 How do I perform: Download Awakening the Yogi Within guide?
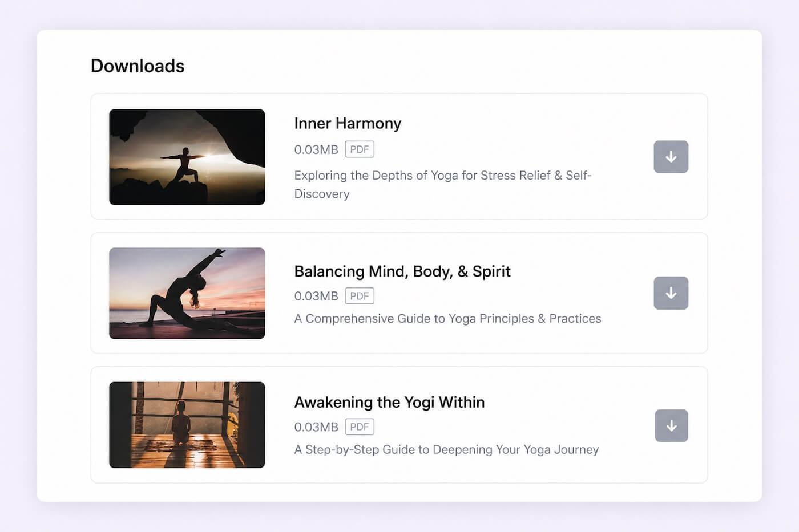coord(671,425)
